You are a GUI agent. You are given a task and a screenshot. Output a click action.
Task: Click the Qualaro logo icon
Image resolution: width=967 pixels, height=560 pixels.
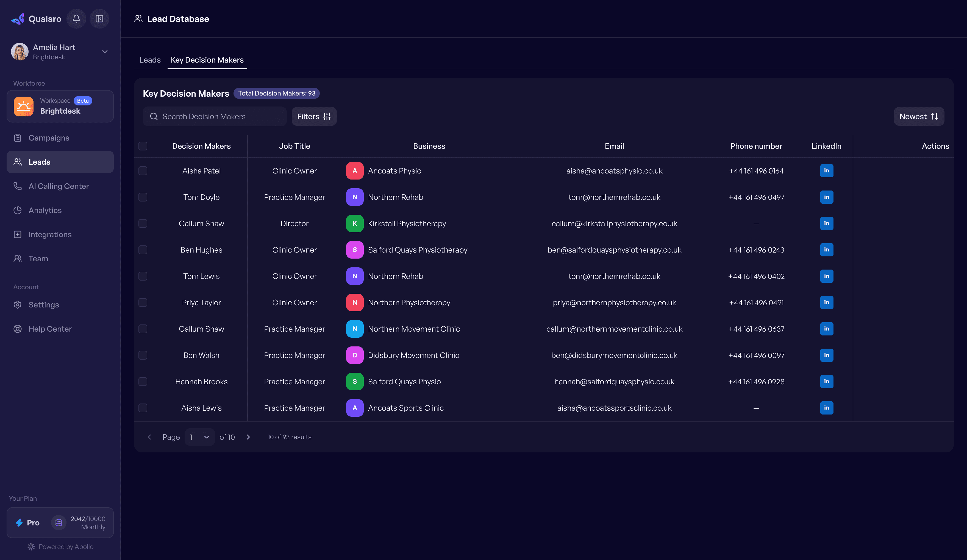(18, 19)
